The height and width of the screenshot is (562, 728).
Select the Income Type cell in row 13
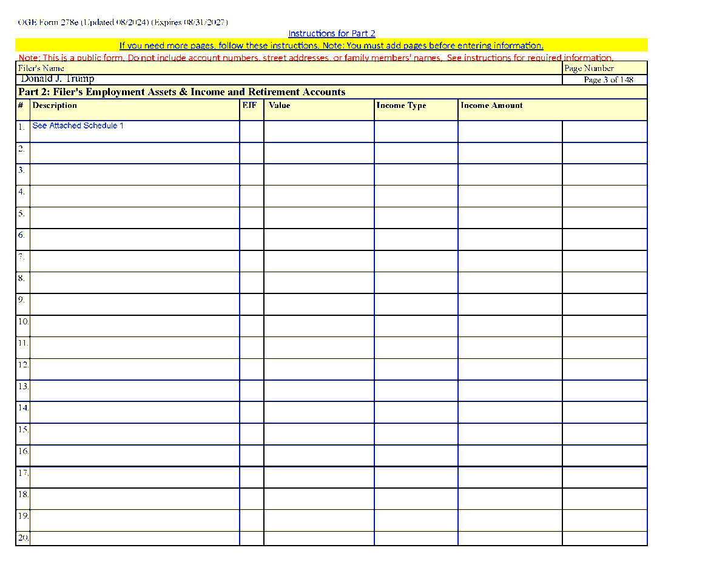(416, 390)
